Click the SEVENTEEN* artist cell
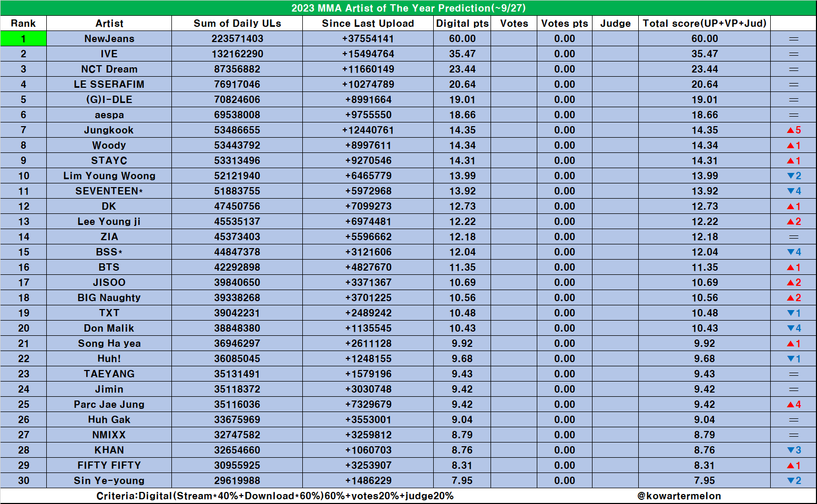The image size is (817, 504). point(109,191)
